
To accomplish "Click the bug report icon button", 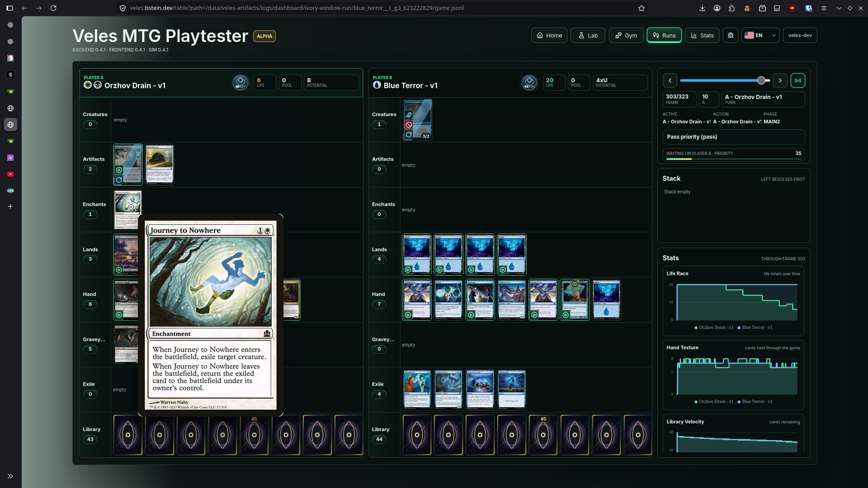I will point(731,35).
